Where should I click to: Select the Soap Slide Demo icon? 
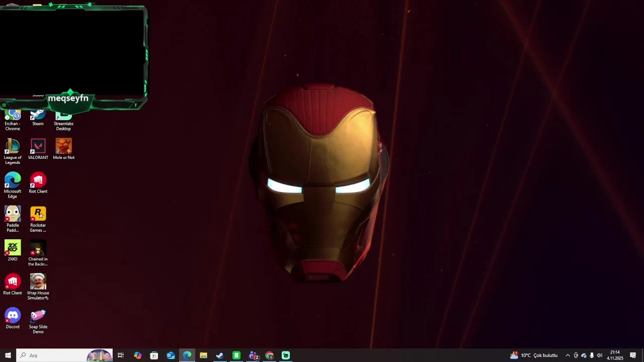coord(38,320)
